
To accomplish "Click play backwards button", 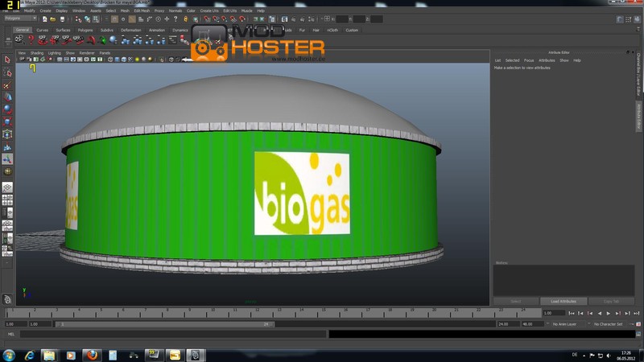I will pyautogui.click(x=600, y=314).
